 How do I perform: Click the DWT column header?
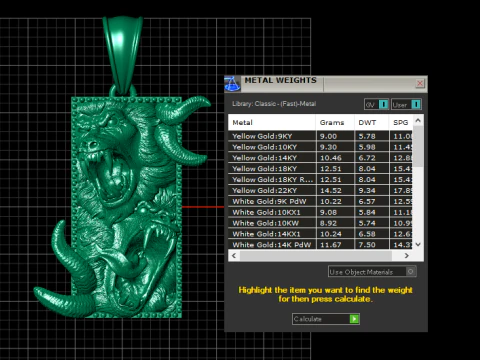pos(371,122)
